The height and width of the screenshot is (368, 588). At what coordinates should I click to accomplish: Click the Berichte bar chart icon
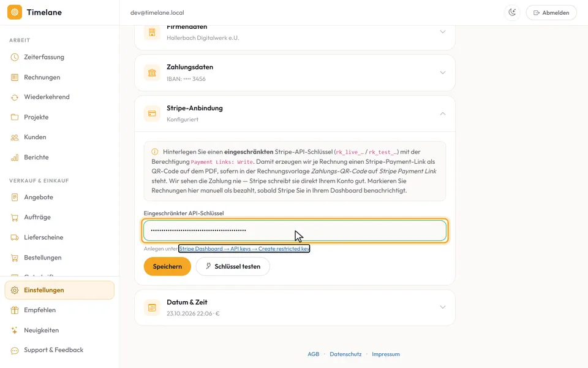[x=15, y=158]
